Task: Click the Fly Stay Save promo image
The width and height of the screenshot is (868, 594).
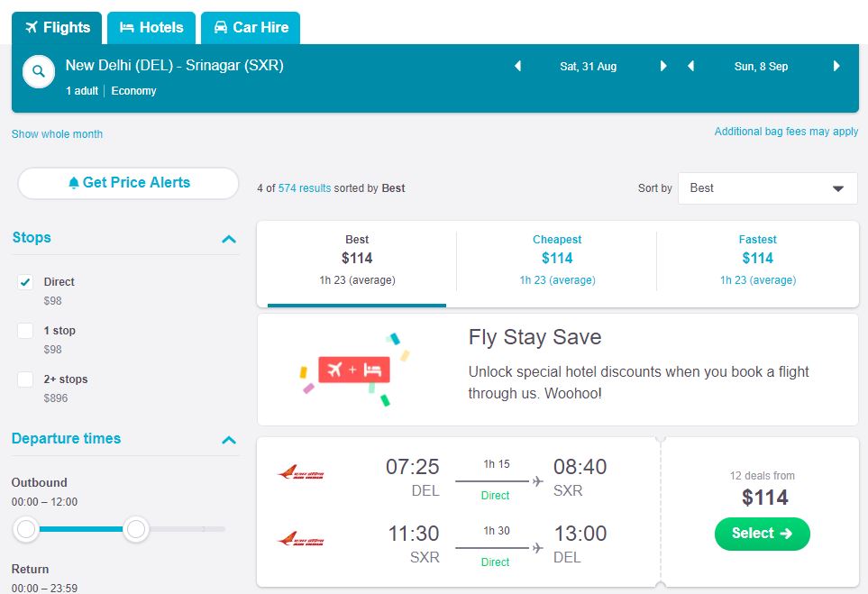Action: point(354,370)
